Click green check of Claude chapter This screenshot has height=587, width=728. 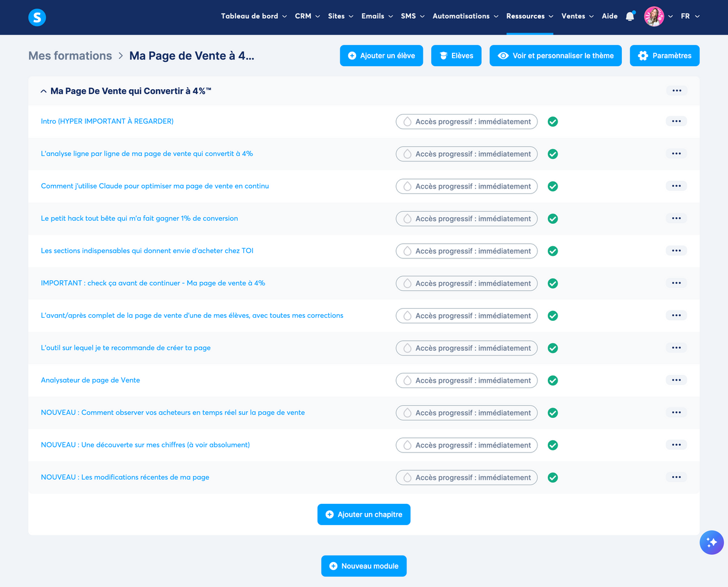pyautogui.click(x=553, y=186)
